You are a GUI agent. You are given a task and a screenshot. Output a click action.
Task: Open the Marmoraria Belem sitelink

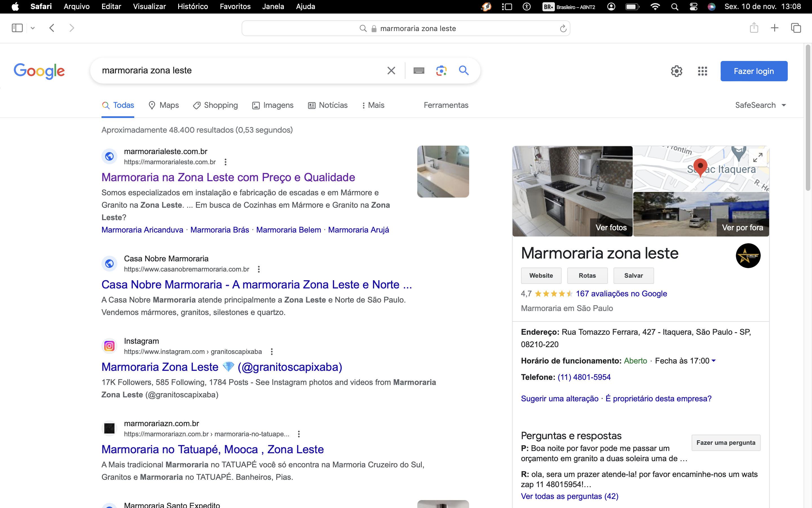pos(288,230)
